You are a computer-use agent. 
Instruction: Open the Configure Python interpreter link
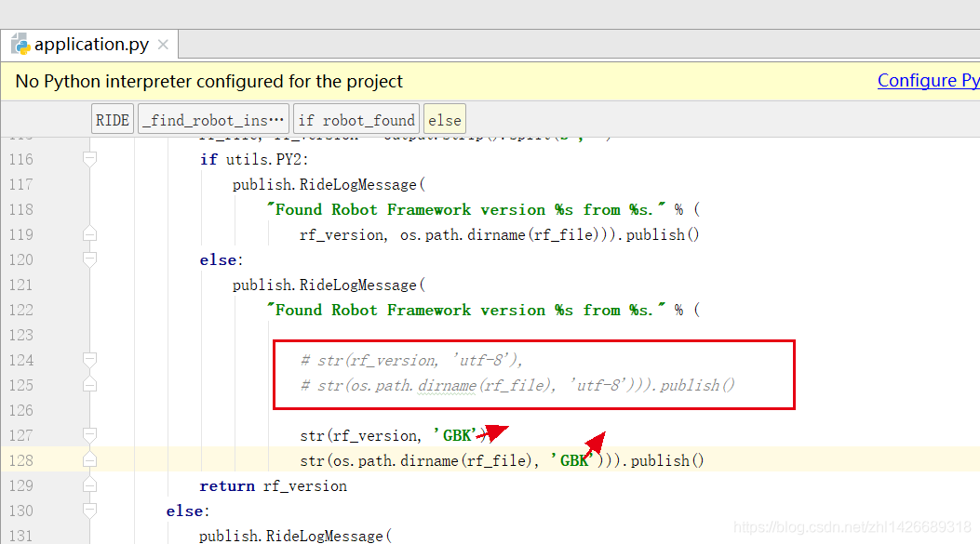[928, 81]
